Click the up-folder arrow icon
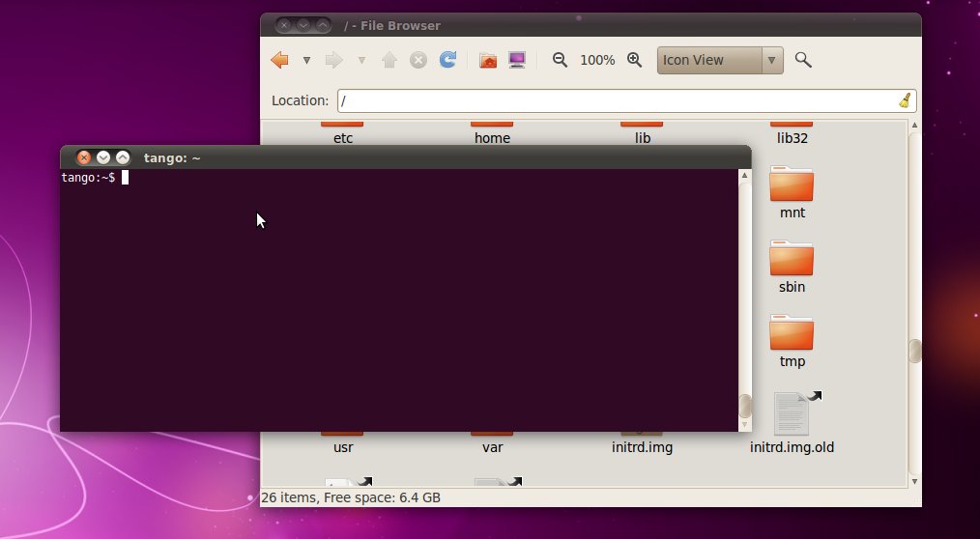Screen dimensions: 980x539 pos(389,60)
